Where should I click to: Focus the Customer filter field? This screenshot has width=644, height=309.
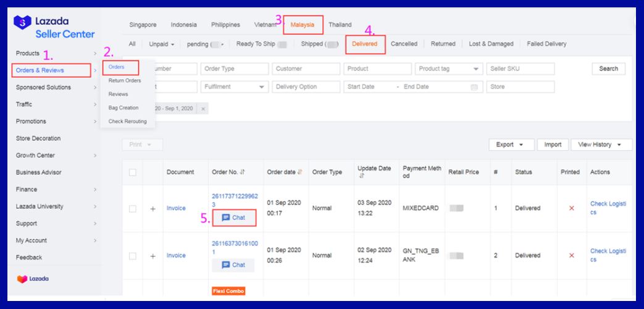[306, 69]
